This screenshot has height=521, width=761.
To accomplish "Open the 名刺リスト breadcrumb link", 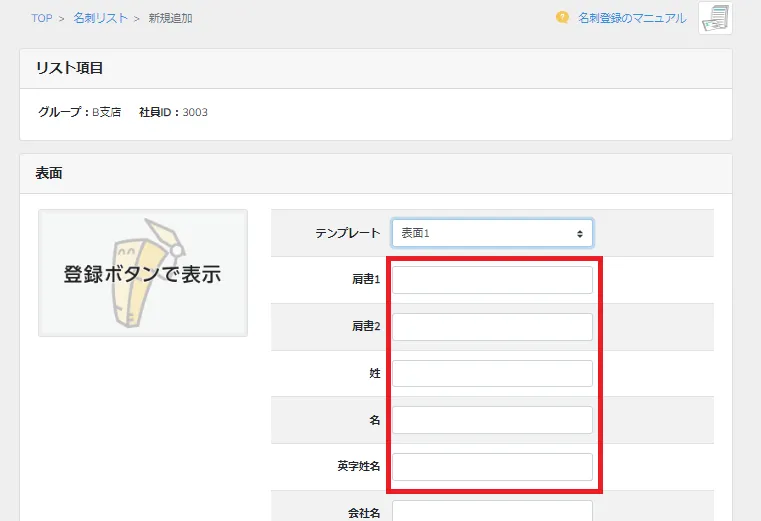I will [x=100, y=18].
